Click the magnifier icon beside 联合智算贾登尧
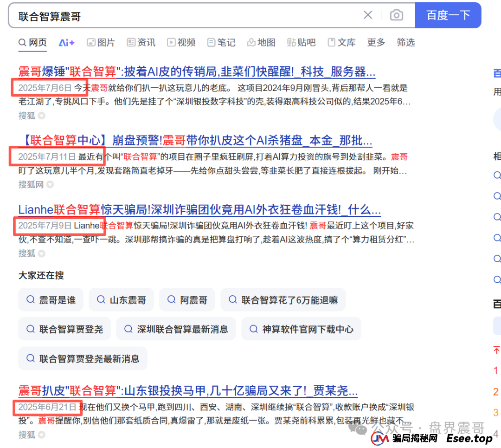Image resolution: width=501 pixels, height=448 pixels. click(30, 329)
